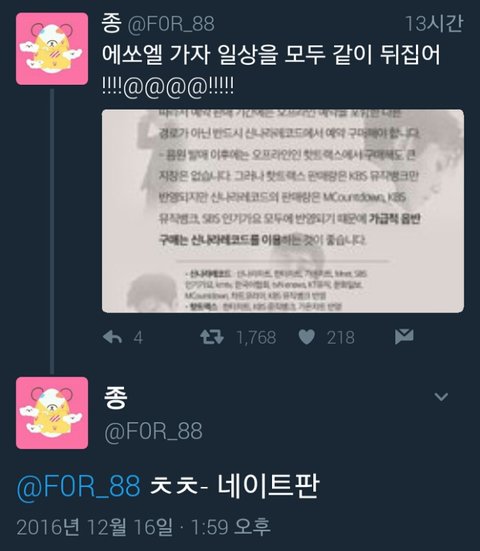
Task: Click the retweet count 1,768
Action: 257,338
